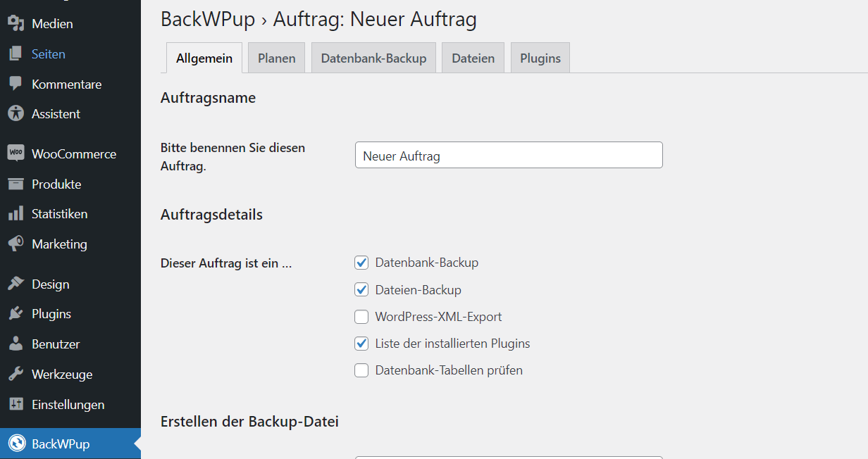Screen dimensions: 868x459
Task: Click the 'Dateien-Backup' label text
Action: click(418, 289)
